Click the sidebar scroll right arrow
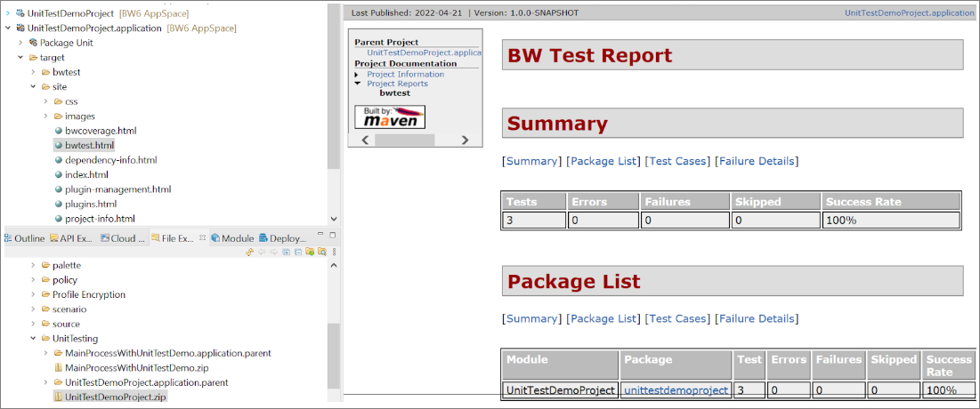The height and width of the screenshot is (409, 980). tap(465, 140)
